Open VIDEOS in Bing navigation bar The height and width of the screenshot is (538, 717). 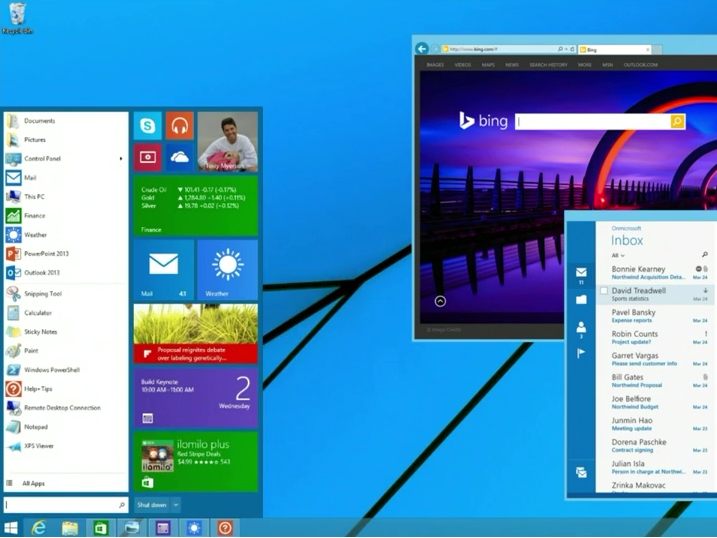coord(463,64)
